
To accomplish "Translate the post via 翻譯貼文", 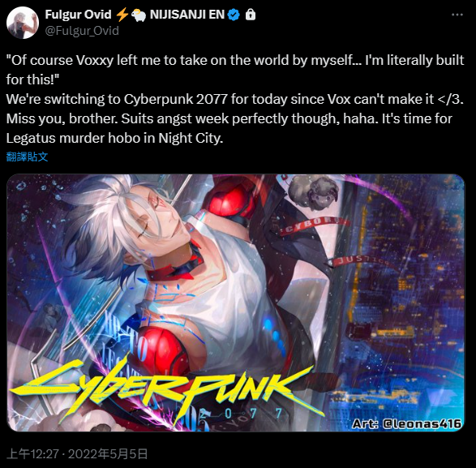I will point(27,157).
